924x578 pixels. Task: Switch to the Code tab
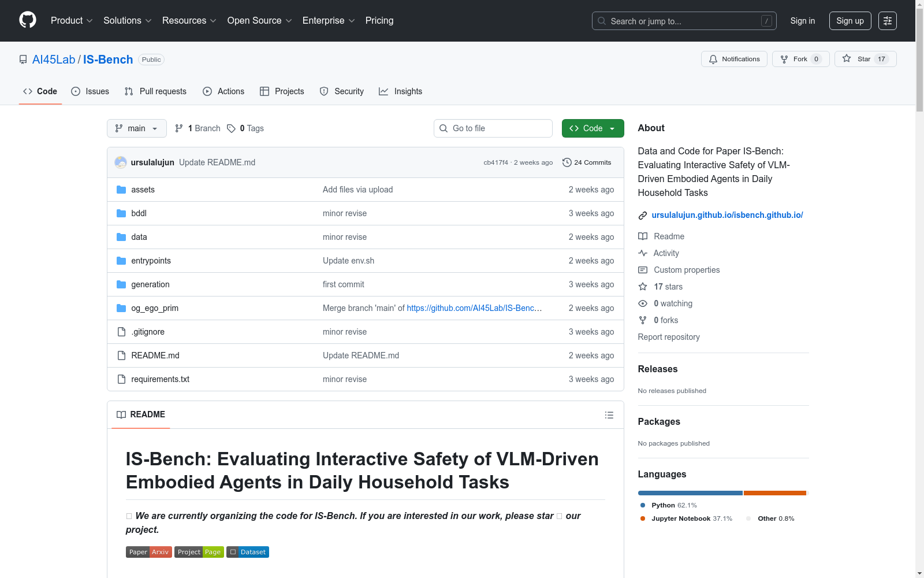[40, 91]
